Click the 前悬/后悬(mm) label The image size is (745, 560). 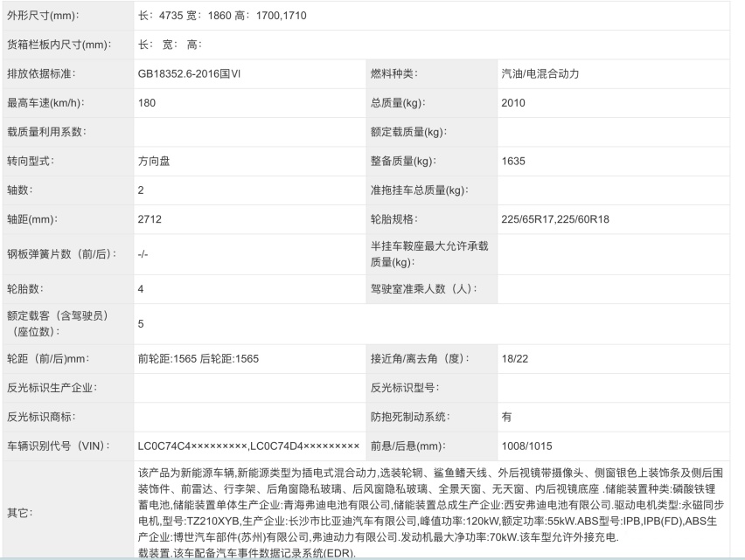click(x=408, y=446)
